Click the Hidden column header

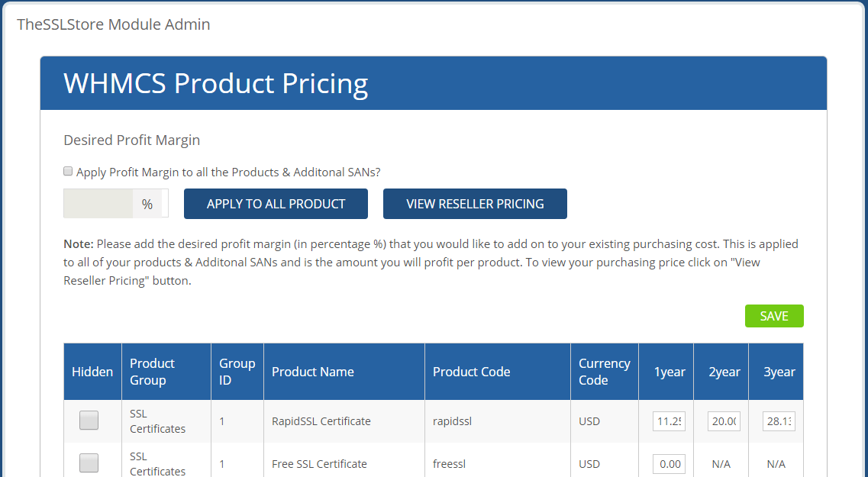click(x=92, y=372)
